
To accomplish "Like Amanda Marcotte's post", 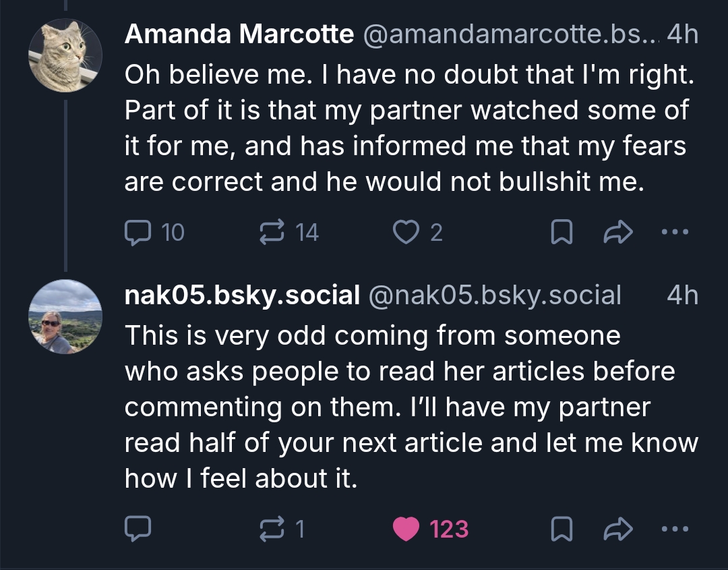I will pyautogui.click(x=406, y=233).
